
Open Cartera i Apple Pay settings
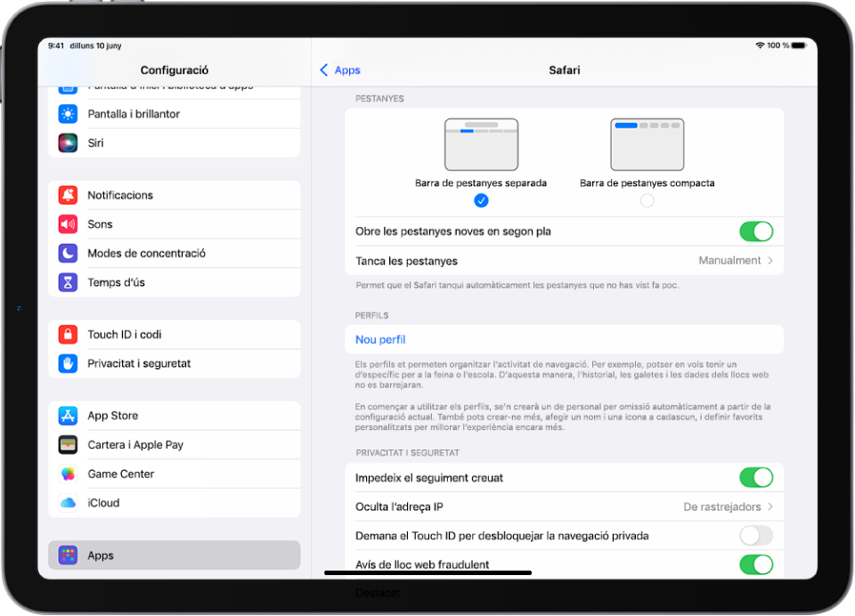pos(175,445)
